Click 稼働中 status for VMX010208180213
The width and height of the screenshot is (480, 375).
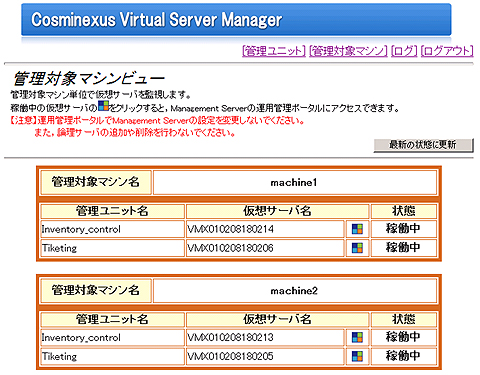[x=404, y=337]
